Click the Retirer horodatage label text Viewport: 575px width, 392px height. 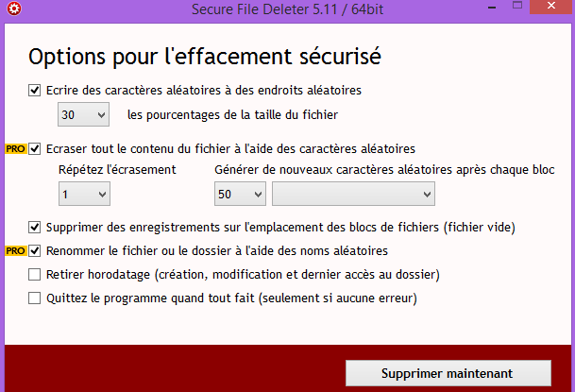coord(243,275)
